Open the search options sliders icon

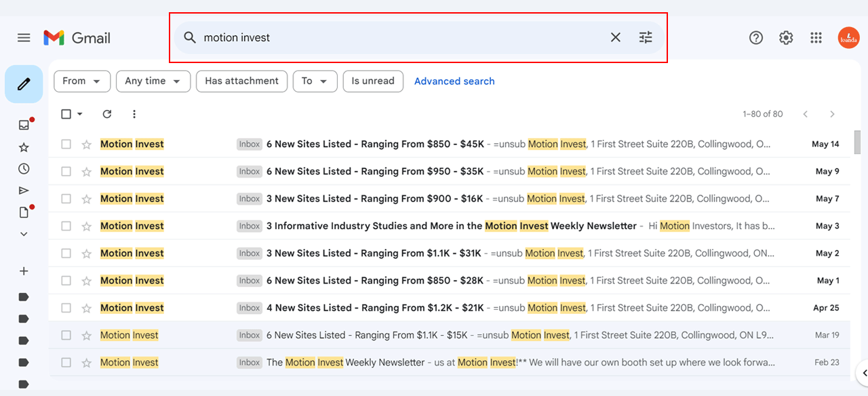pyautogui.click(x=645, y=37)
